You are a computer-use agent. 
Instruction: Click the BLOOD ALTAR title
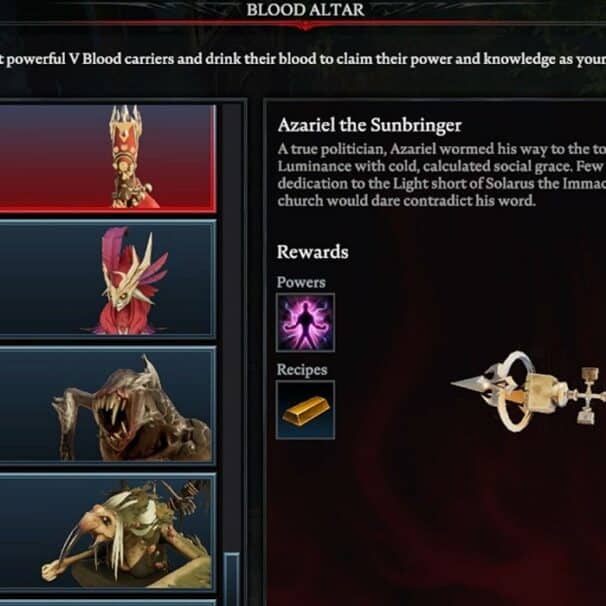click(x=305, y=10)
